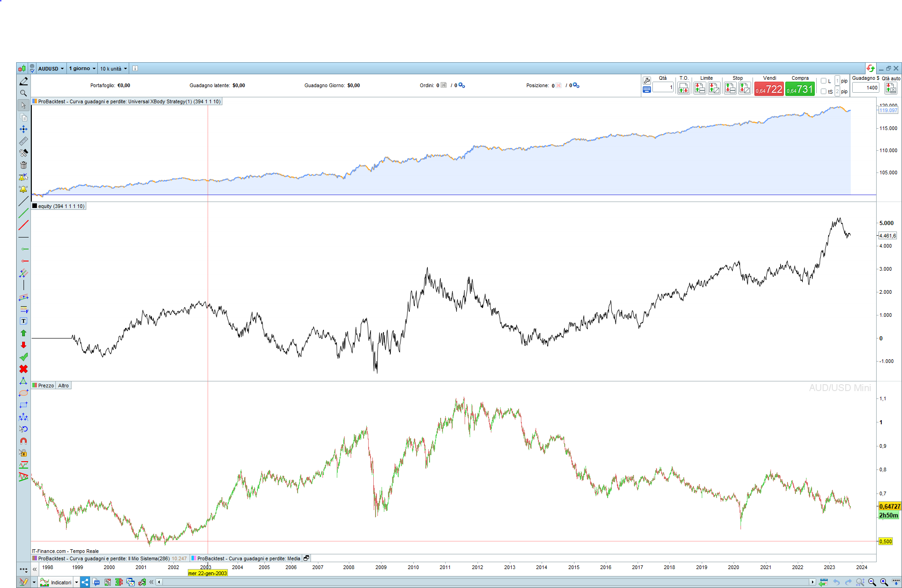Screen dimensions: 902x588
Task: Open the AUDUSD instrument dropdown
Action: click(51, 68)
